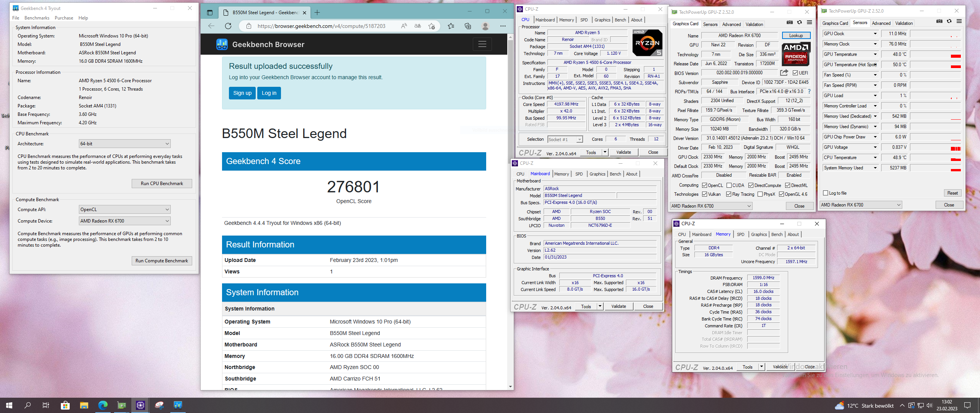Click Reset button in GPU-Z Sensors
The height and width of the screenshot is (413, 980).
pos(952,193)
